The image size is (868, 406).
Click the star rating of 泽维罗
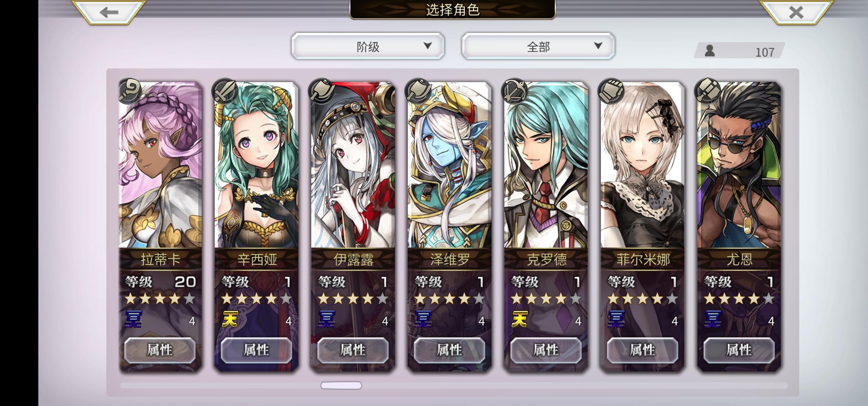(449, 299)
